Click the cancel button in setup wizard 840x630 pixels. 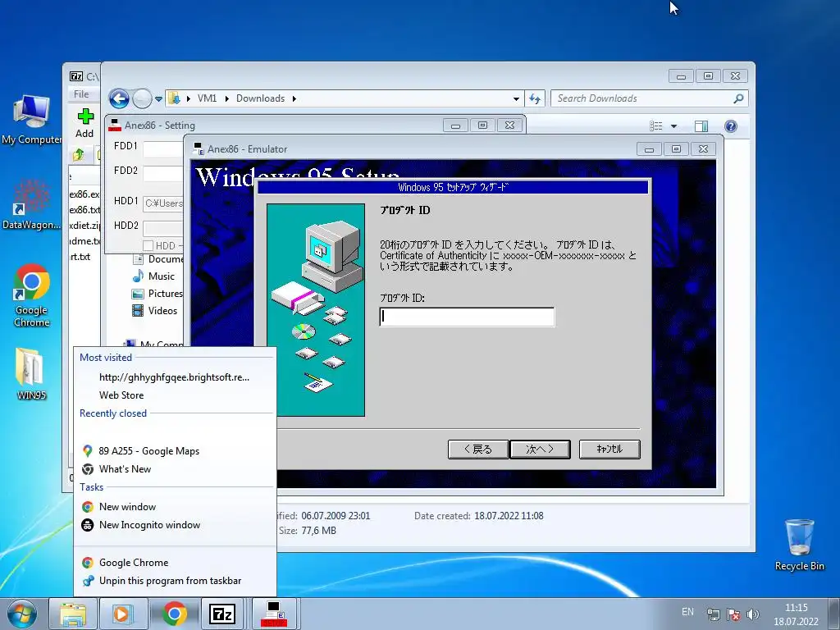coord(609,450)
